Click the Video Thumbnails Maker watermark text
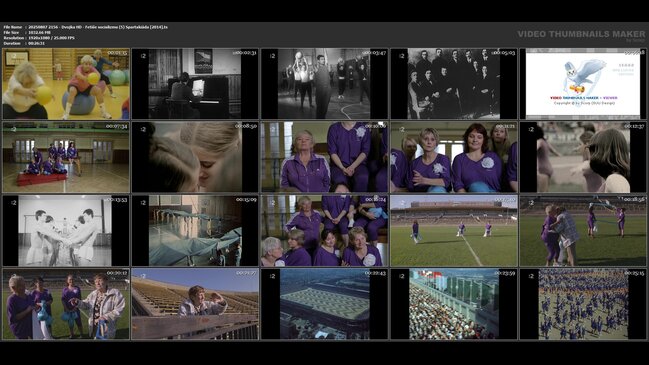The width and height of the screenshot is (649, 365). click(581, 34)
